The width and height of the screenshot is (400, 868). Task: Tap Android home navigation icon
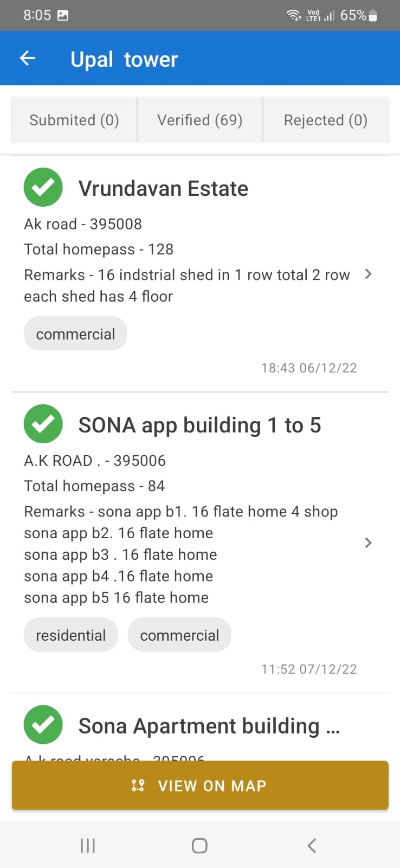199,845
